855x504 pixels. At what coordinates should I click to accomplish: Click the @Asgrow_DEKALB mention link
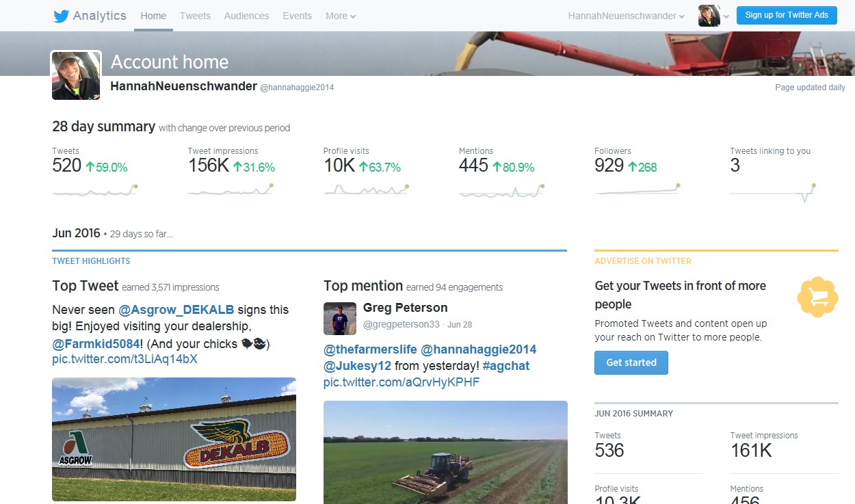coord(177,310)
